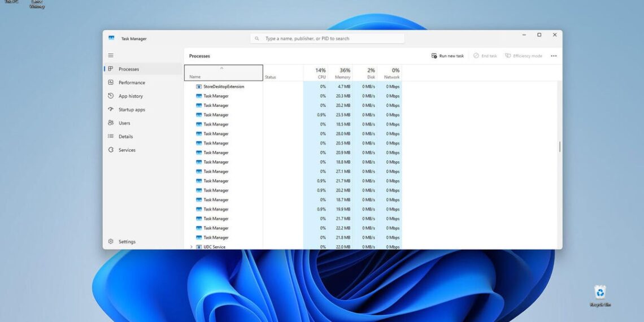This screenshot has height=322, width=644.
Task: Click the search box for name, publisher, PID
Action: (327, 38)
